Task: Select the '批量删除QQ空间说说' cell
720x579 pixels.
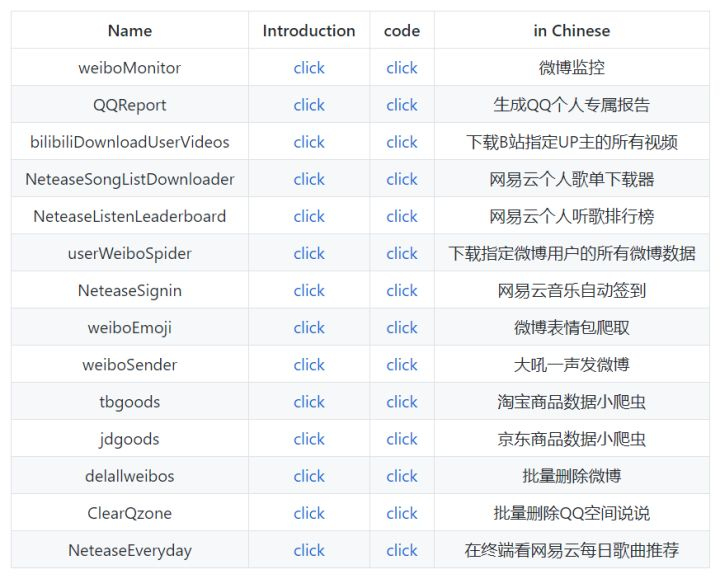Action: coord(572,513)
